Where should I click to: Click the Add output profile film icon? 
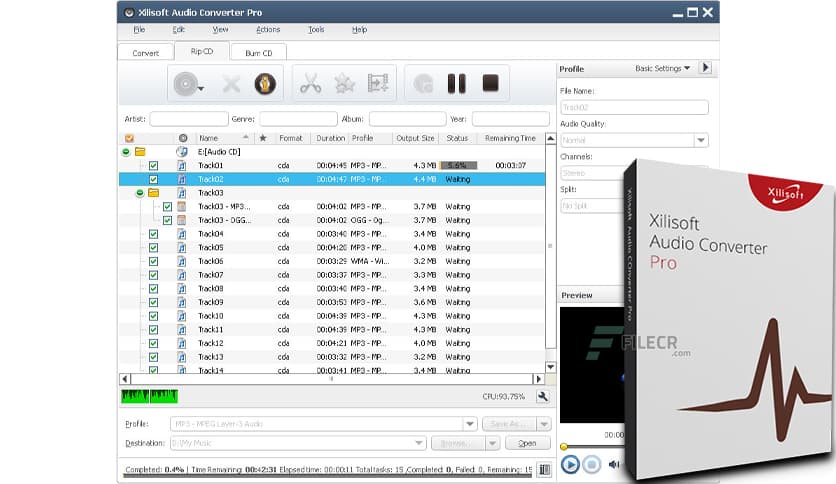tap(378, 84)
